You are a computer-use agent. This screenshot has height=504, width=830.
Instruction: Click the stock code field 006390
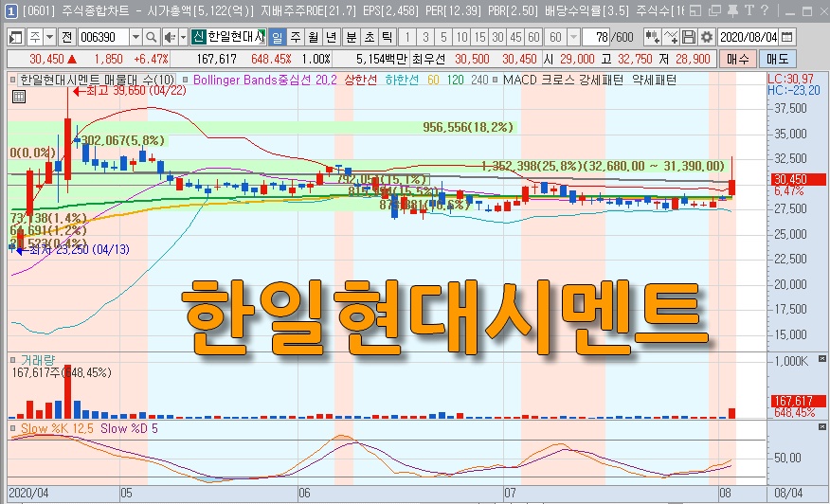(104, 37)
